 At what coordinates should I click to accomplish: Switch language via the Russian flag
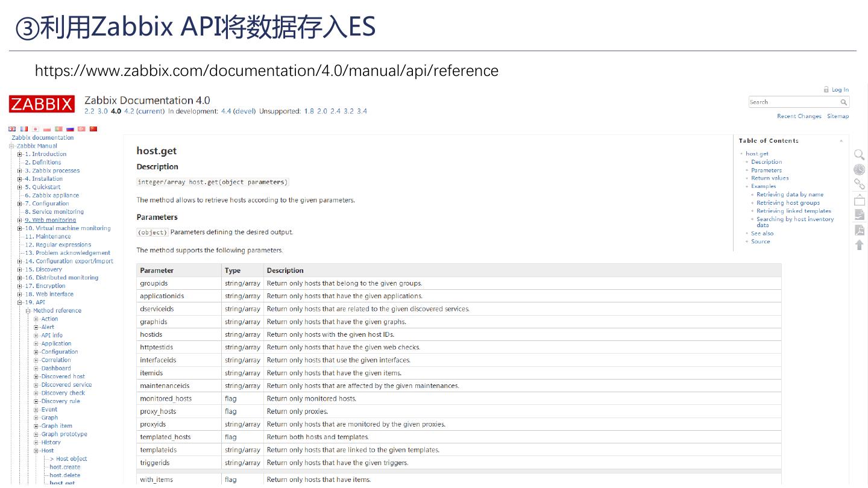pyautogui.click(x=70, y=129)
